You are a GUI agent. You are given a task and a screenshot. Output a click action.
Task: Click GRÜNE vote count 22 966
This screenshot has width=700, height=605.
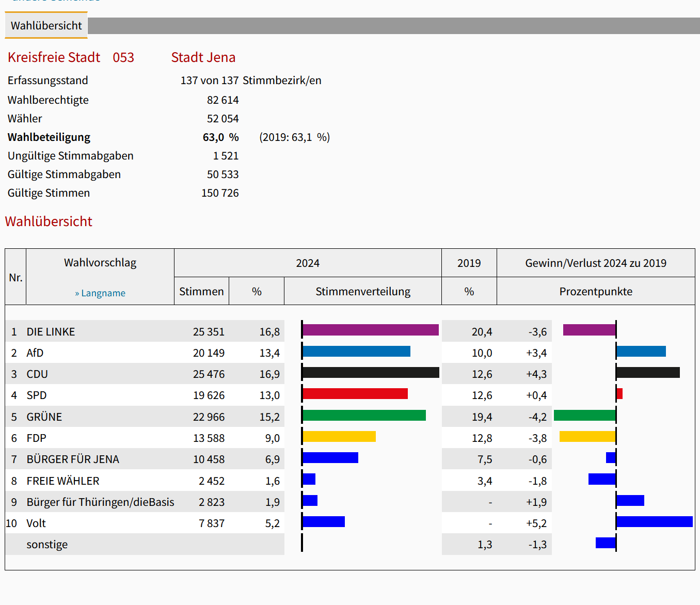tap(209, 417)
